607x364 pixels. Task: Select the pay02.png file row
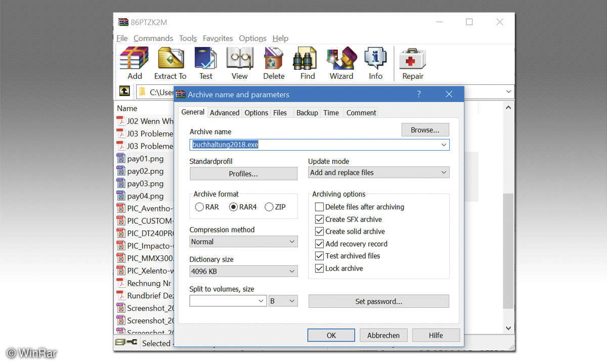(x=145, y=171)
